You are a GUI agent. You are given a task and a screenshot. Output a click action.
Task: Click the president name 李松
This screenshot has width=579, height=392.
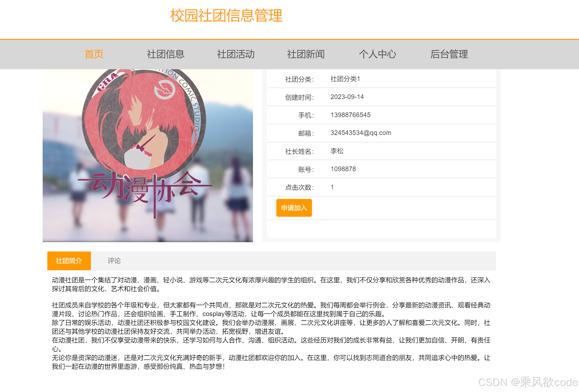click(x=337, y=151)
